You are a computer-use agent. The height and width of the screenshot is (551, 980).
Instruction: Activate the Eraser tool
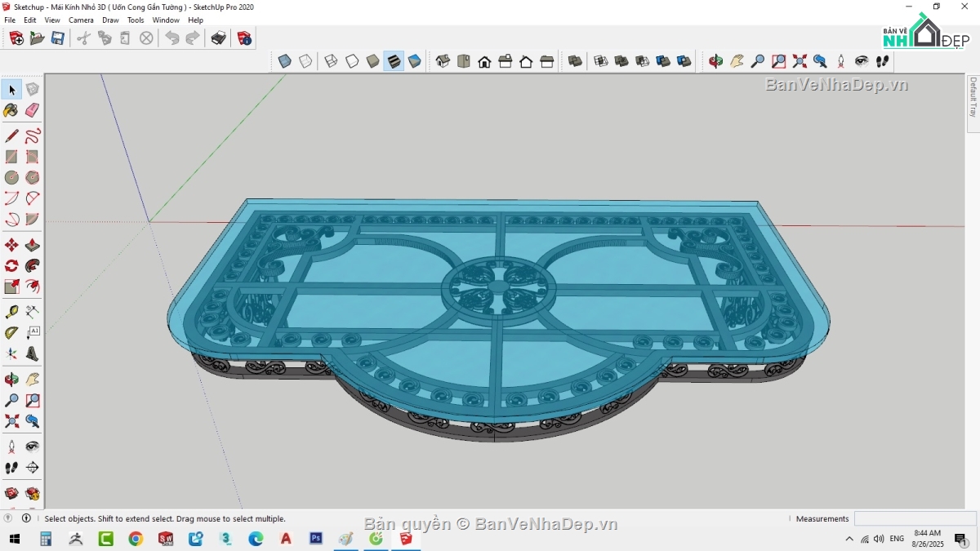[33, 109]
